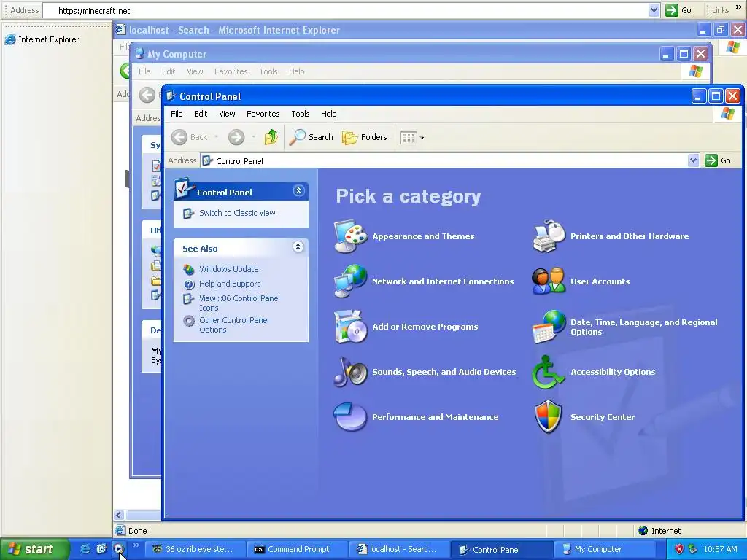Expand the Control Panel address bar dropdown

pos(693,160)
